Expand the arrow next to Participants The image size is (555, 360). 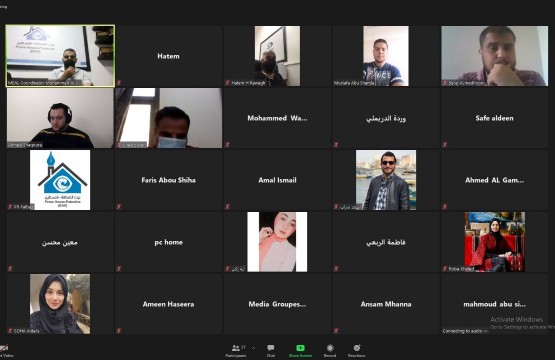coord(253,348)
